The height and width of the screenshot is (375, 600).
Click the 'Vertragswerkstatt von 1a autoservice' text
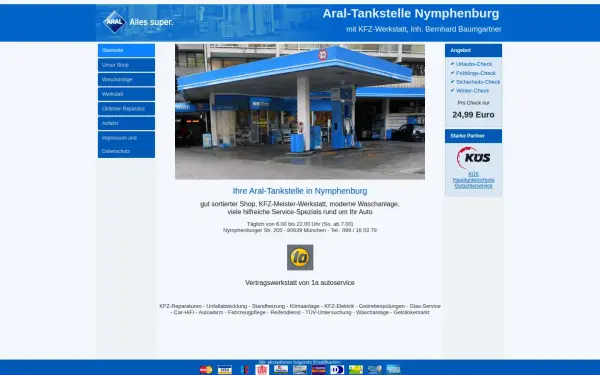300,283
